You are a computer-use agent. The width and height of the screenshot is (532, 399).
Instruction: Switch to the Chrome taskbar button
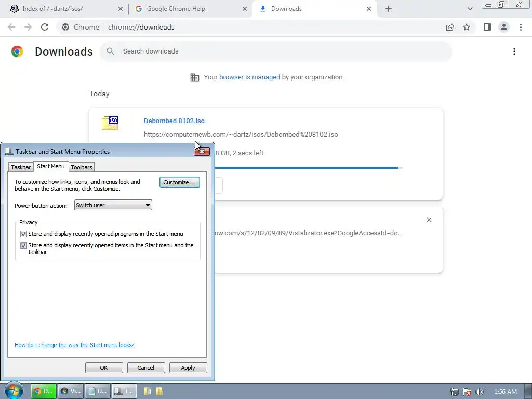[43, 391]
